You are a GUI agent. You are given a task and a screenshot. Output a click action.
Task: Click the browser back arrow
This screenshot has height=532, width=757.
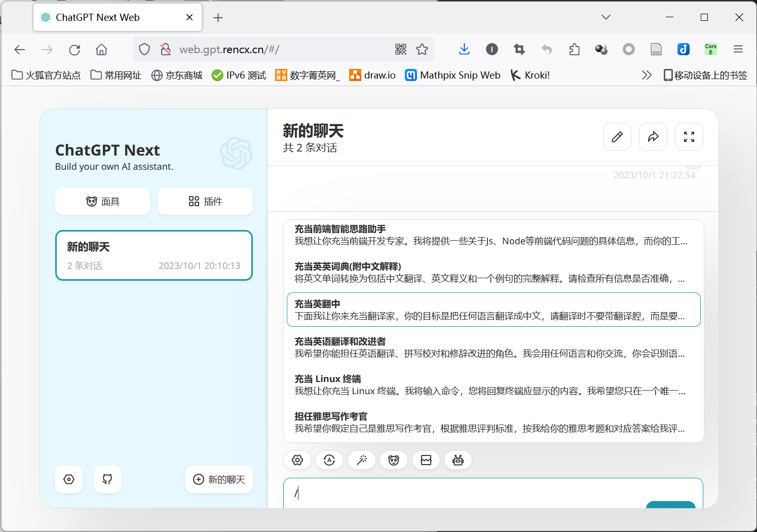tap(20, 49)
